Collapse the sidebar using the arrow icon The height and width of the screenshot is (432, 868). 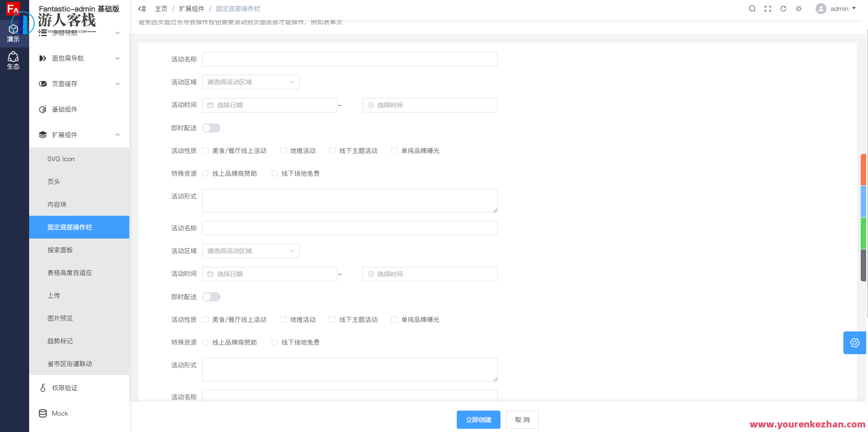coord(142,8)
